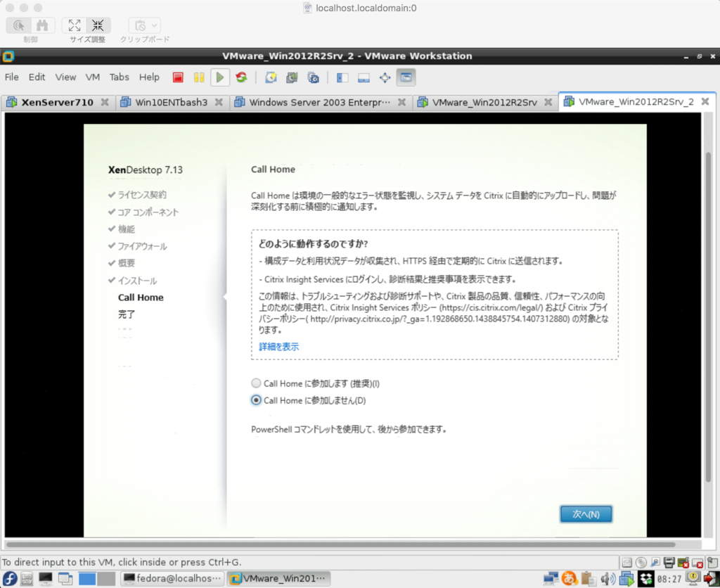
Task: Open the Help menu
Action: tap(149, 77)
